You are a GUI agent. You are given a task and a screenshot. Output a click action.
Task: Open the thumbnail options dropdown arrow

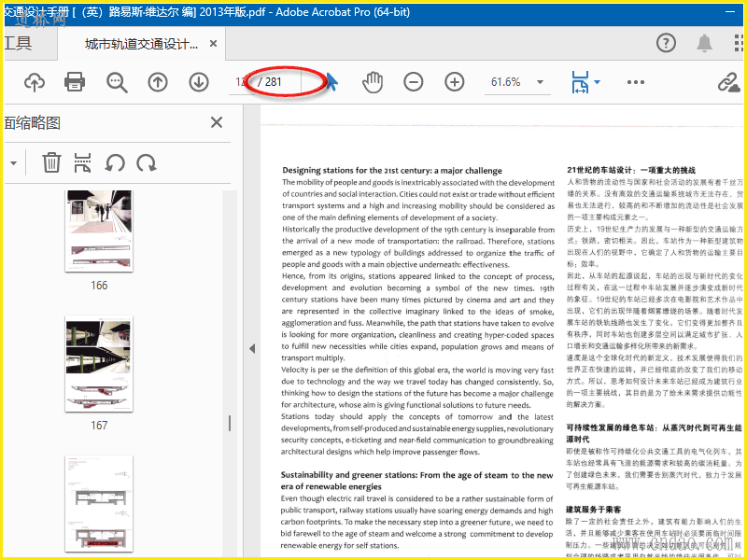click(x=13, y=163)
